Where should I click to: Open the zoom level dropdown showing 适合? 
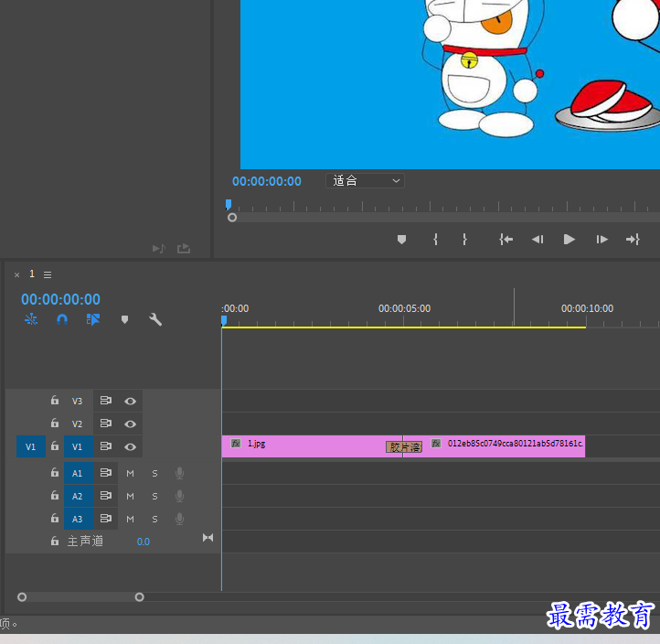365,181
